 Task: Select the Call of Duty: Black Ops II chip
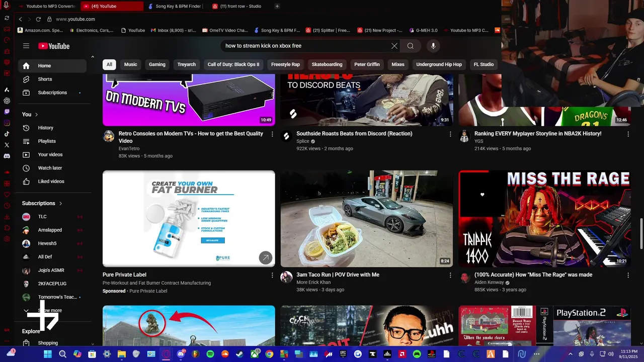pos(233,64)
